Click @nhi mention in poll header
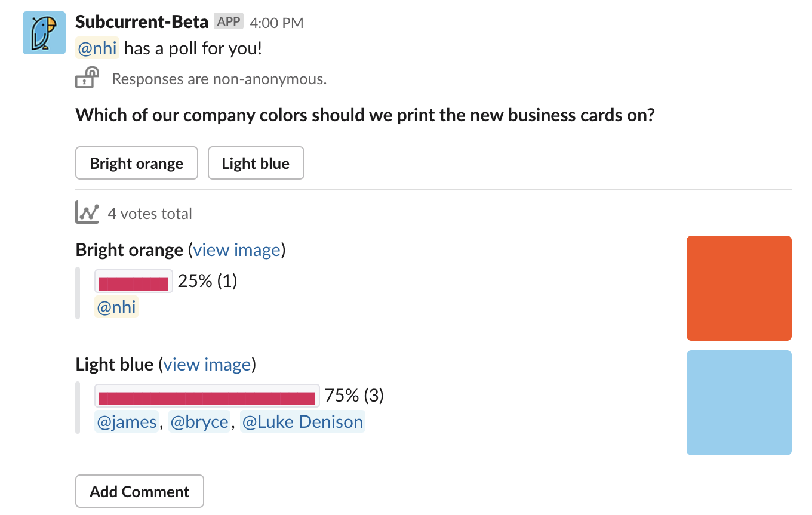The height and width of the screenshot is (515, 812). [97, 48]
